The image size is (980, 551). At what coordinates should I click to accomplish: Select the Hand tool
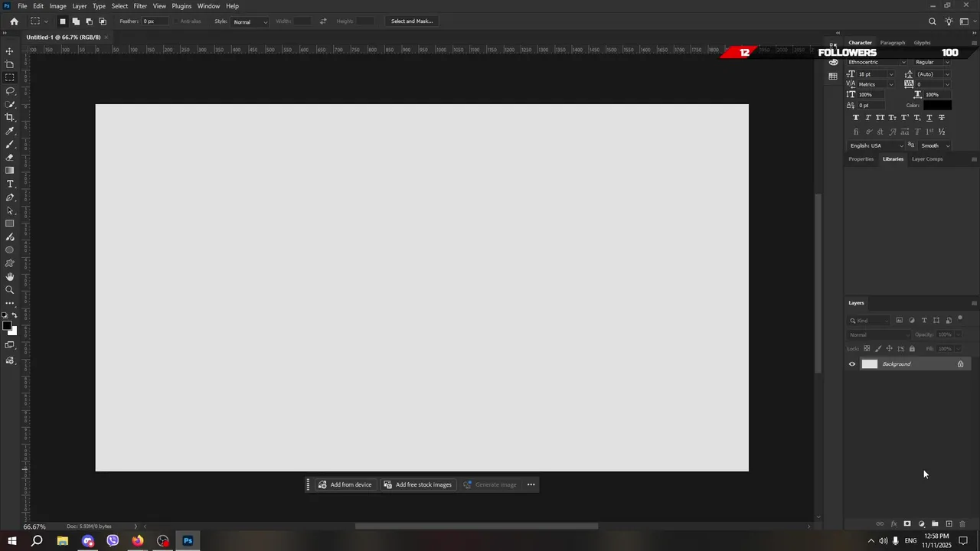pyautogui.click(x=10, y=276)
